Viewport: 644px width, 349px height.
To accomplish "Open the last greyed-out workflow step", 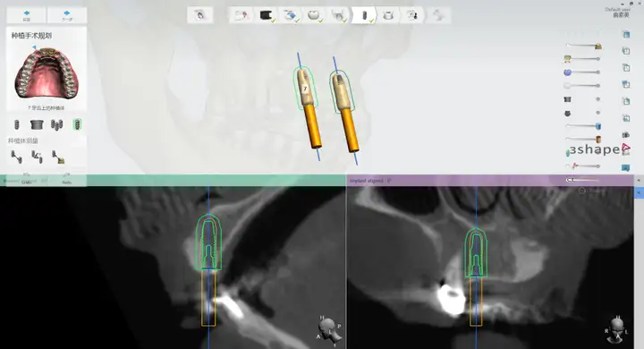I will coord(437,15).
